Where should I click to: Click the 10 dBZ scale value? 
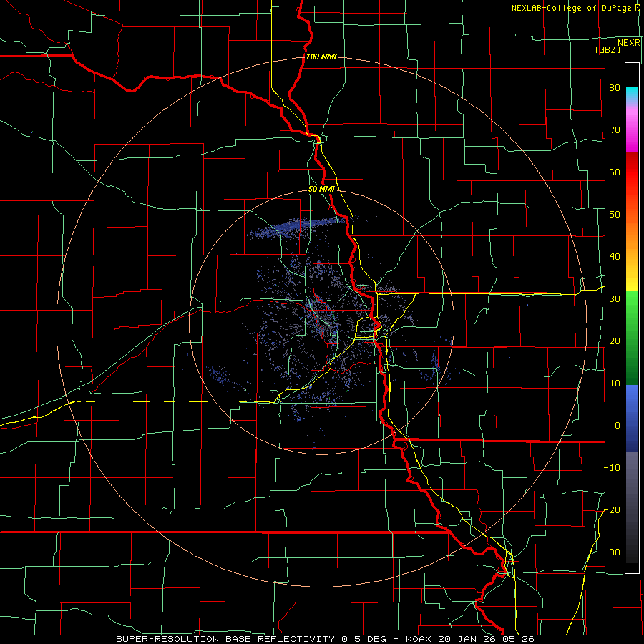(x=615, y=384)
